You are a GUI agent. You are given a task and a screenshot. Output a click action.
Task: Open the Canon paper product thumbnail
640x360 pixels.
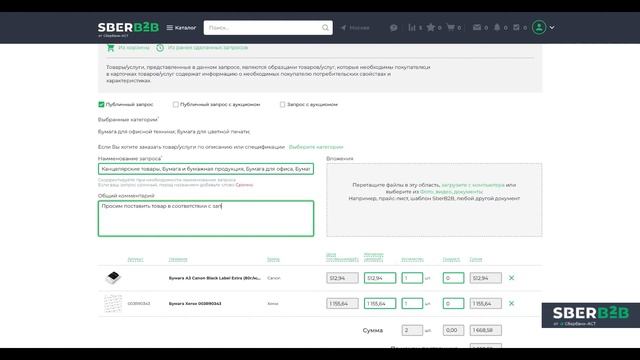[x=113, y=278]
